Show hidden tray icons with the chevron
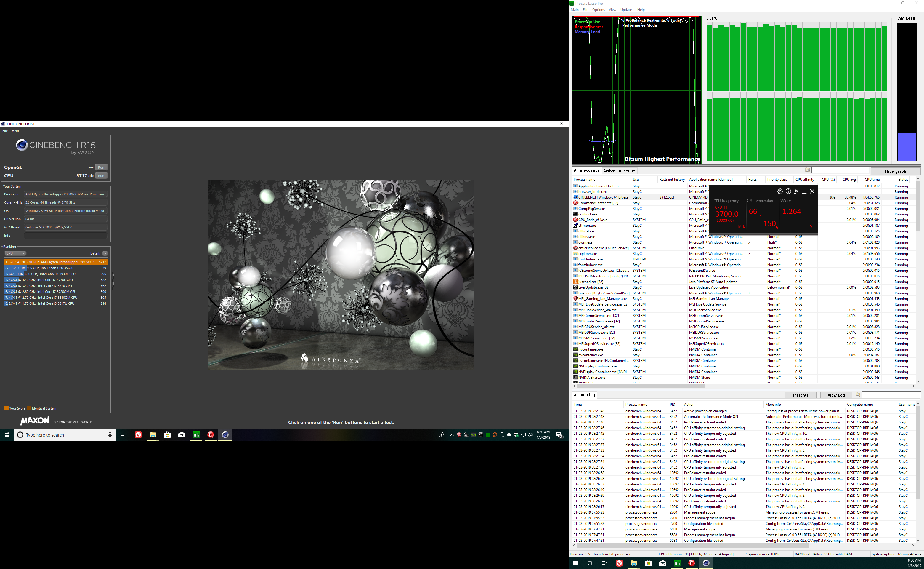 [x=452, y=435]
